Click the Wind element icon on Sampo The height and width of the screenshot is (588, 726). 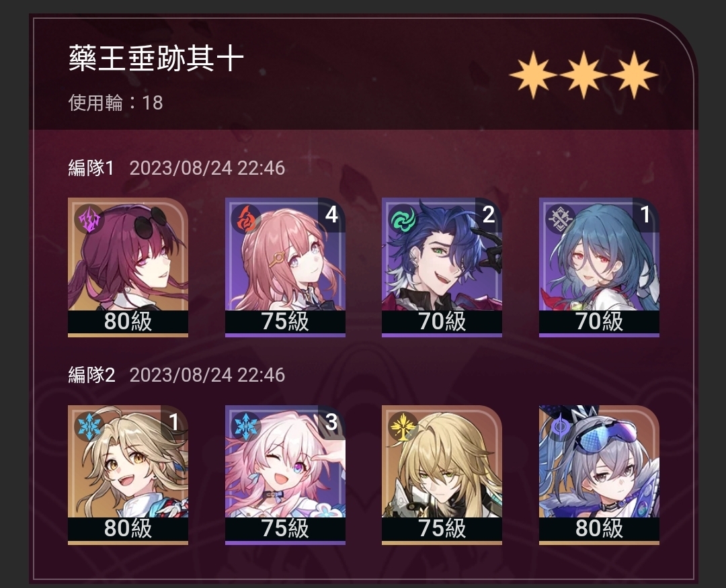403,219
